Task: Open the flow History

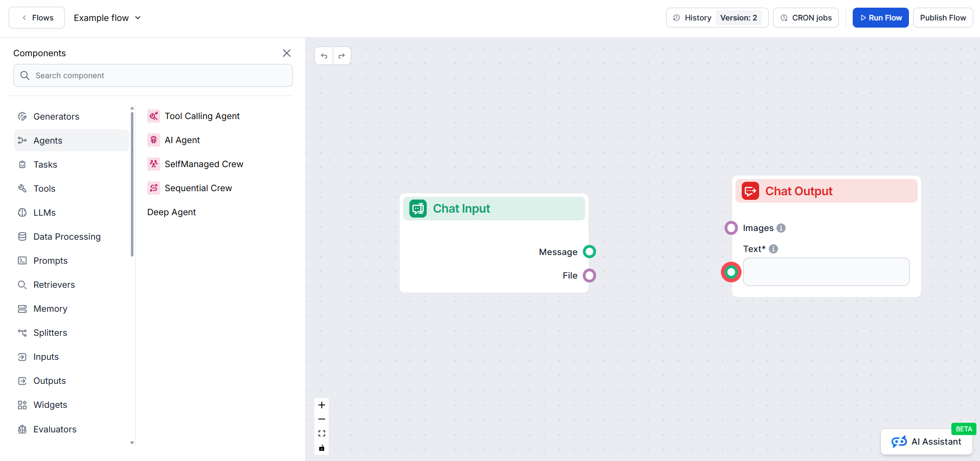Action: point(697,17)
